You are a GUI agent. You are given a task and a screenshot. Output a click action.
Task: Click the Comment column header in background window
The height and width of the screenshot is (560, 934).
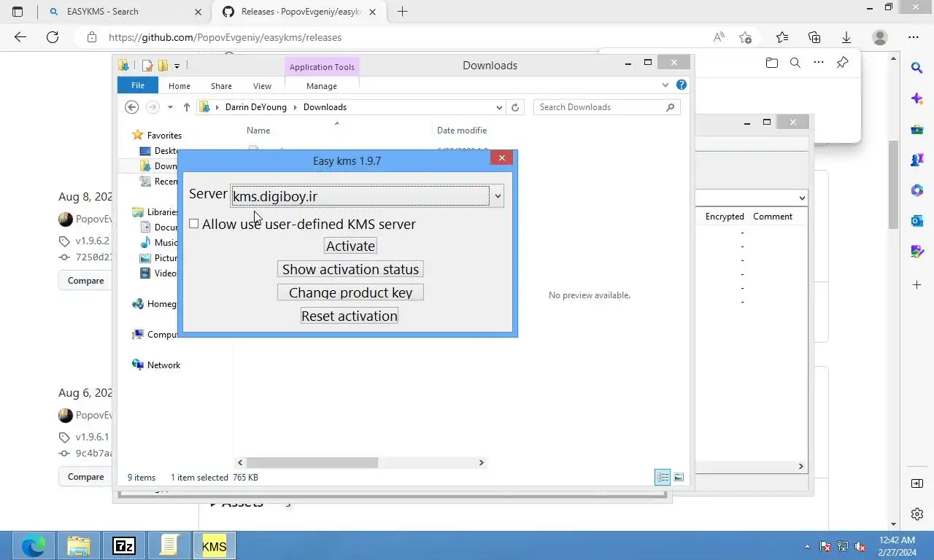[773, 217]
